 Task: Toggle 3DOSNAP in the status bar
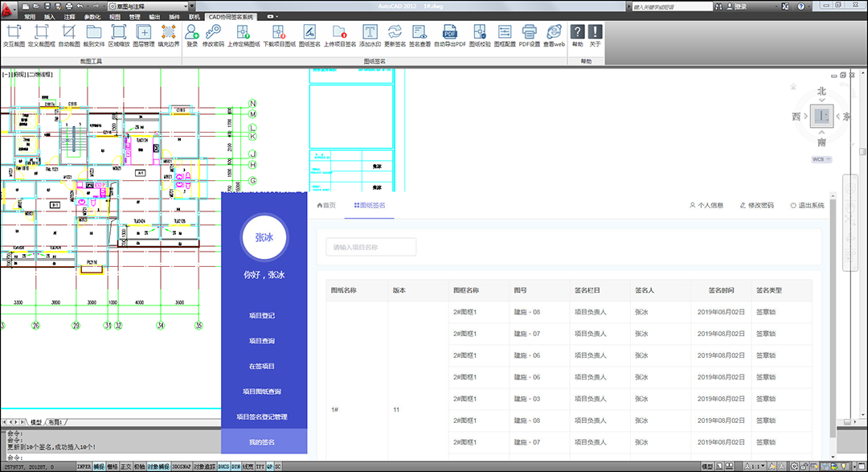pos(181,467)
